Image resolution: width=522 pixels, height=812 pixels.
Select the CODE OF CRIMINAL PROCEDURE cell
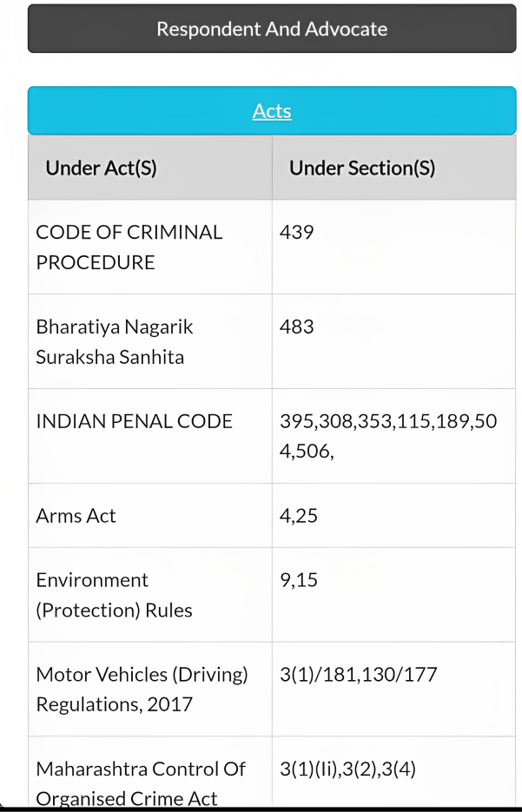[129, 248]
